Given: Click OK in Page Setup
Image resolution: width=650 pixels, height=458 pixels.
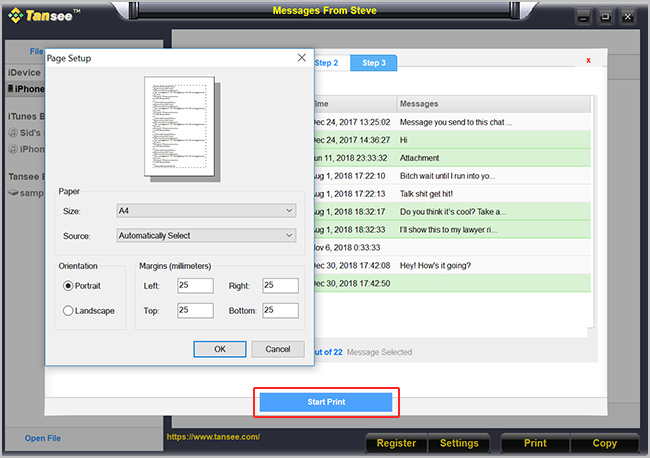Looking at the screenshot, I should (219, 349).
